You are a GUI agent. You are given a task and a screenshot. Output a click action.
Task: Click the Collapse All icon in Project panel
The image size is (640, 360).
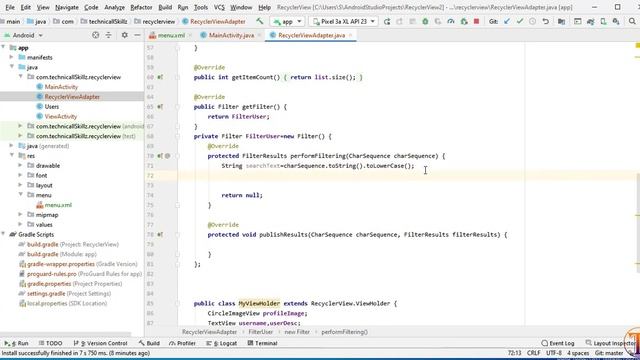click(x=109, y=35)
